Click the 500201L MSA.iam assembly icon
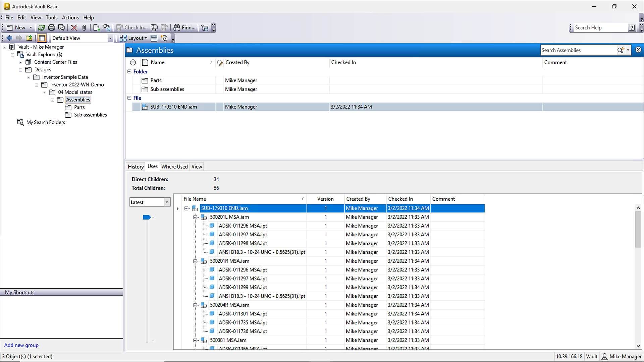Screen dimensions: 644x362 204,217
